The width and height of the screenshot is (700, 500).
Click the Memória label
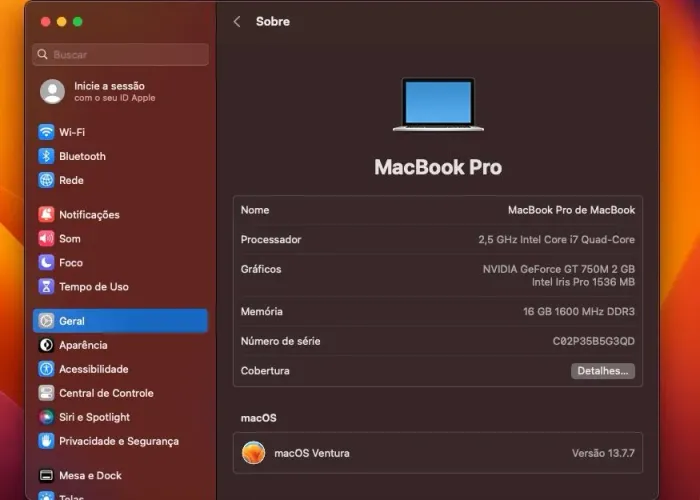262,312
